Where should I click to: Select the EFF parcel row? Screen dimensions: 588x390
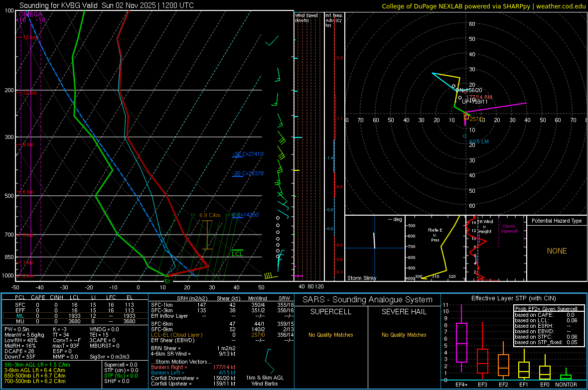[75, 310]
